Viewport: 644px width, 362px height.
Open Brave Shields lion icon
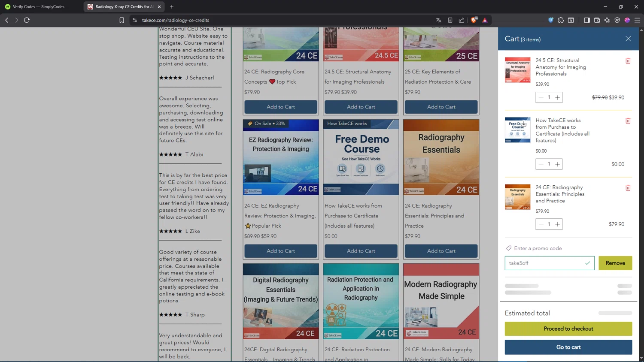[x=474, y=20]
